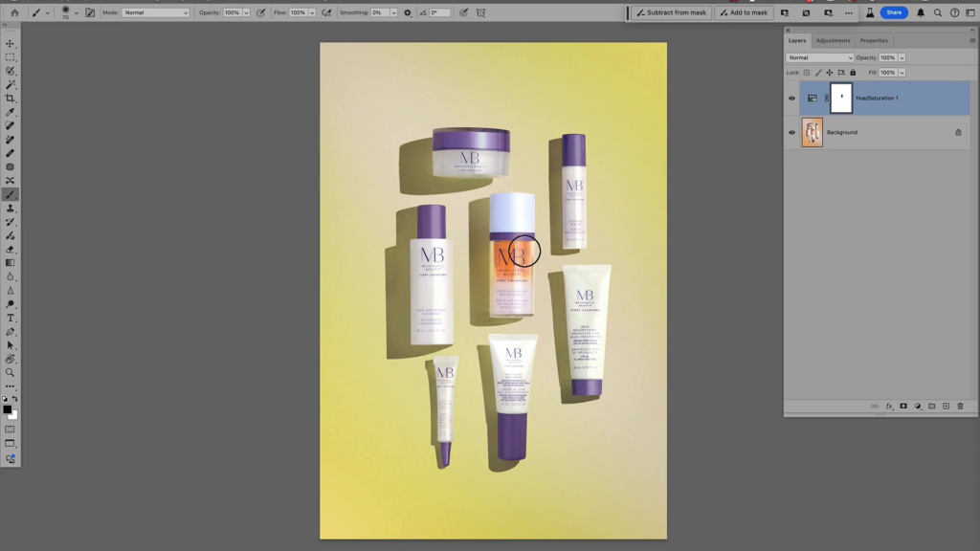
Task: Select the Type tool
Action: [11, 318]
